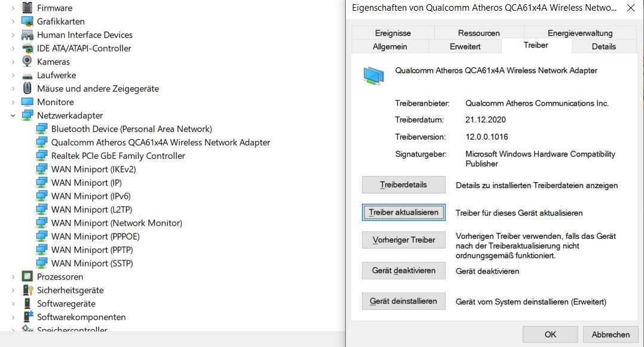Click the Prozessoren chip icon
The width and height of the screenshot is (644, 347).
(x=27, y=277)
